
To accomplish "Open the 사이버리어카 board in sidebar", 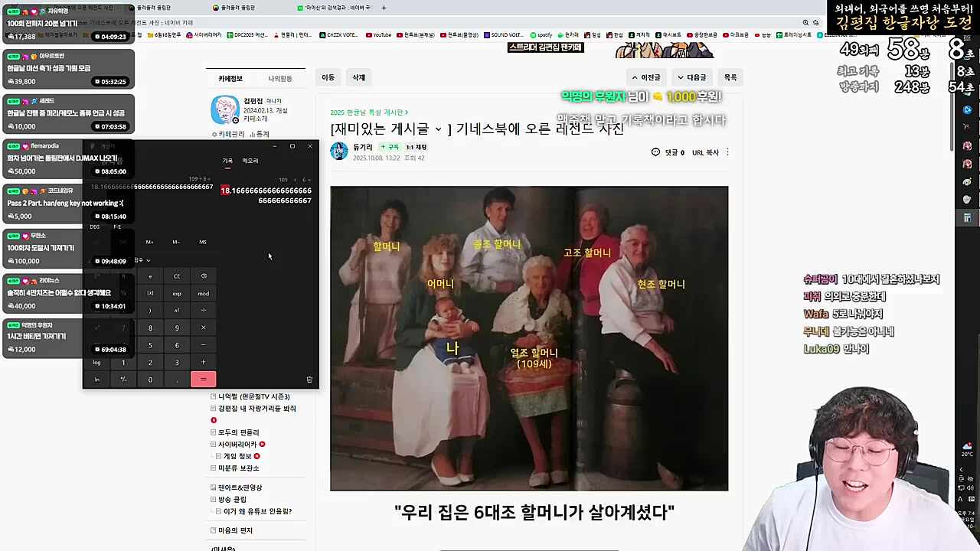I will (237, 445).
